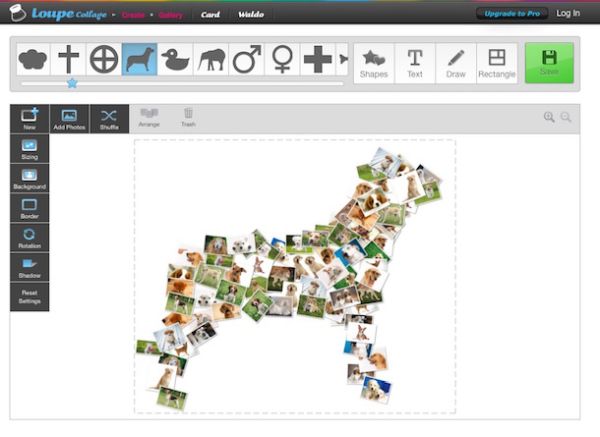
Task: Select the dog shape template
Action: [x=140, y=59]
